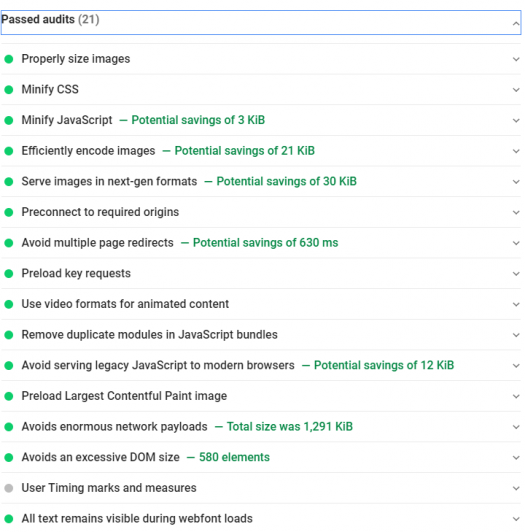This screenshot has width=525, height=532.
Task: Click green icon for webfont loads audit
Action: [9, 519]
